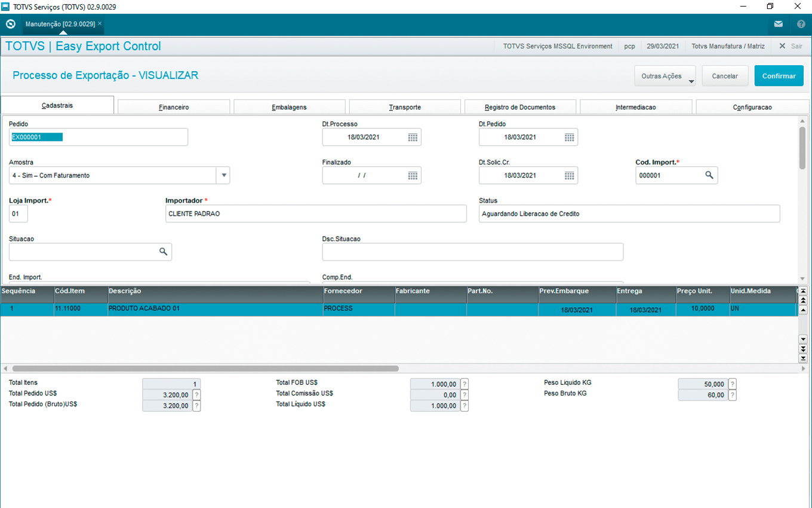Click the horizontal scrollbar under items grid
812x508 pixels.
(x=205, y=369)
